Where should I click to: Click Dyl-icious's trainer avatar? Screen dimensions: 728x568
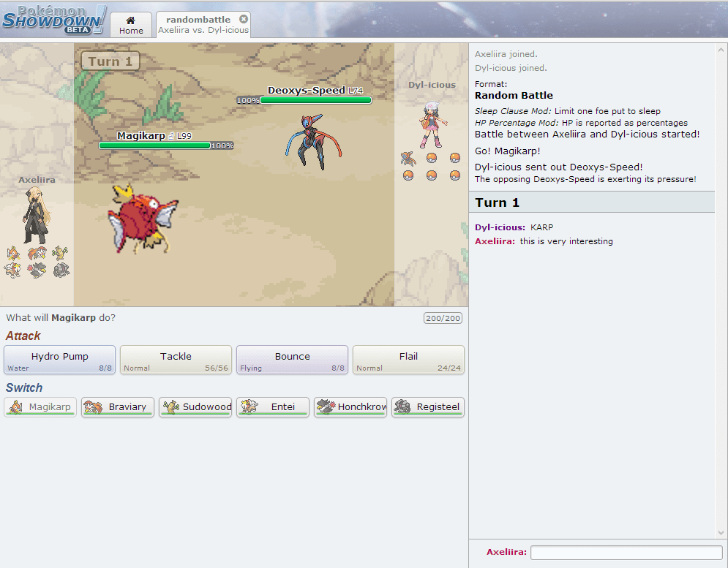click(x=432, y=125)
